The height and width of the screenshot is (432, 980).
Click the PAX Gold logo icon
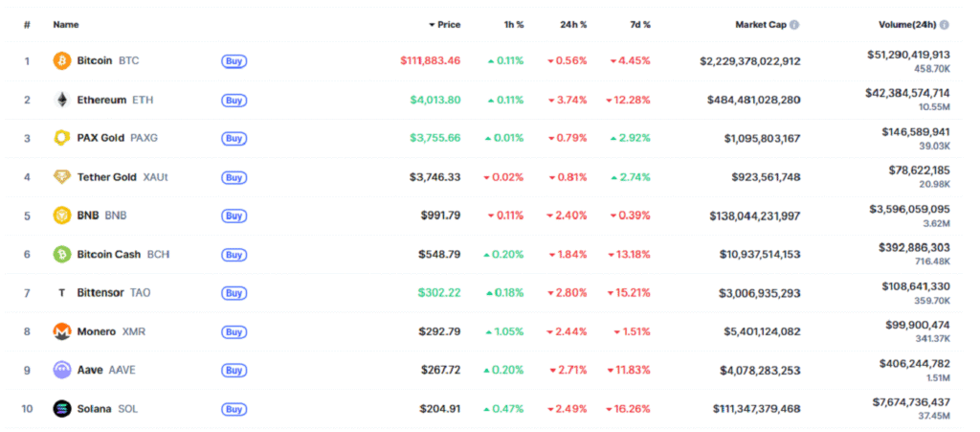pyautogui.click(x=62, y=138)
